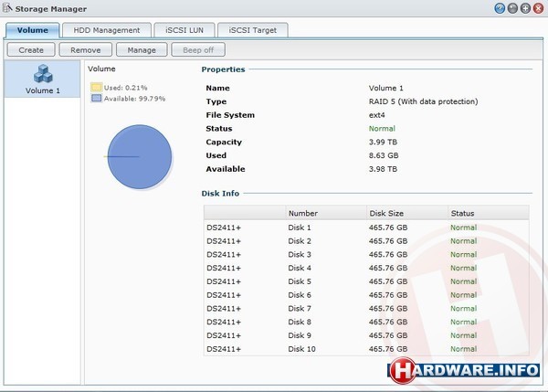Click the DS2411+ label in Disk 3 row
548x392 pixels.
[224, 255]
